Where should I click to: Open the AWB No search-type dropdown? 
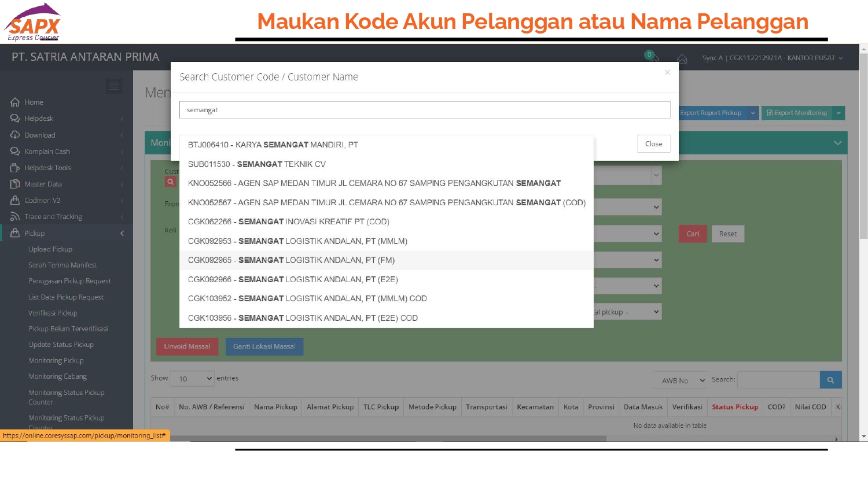(x=681, y=380)
